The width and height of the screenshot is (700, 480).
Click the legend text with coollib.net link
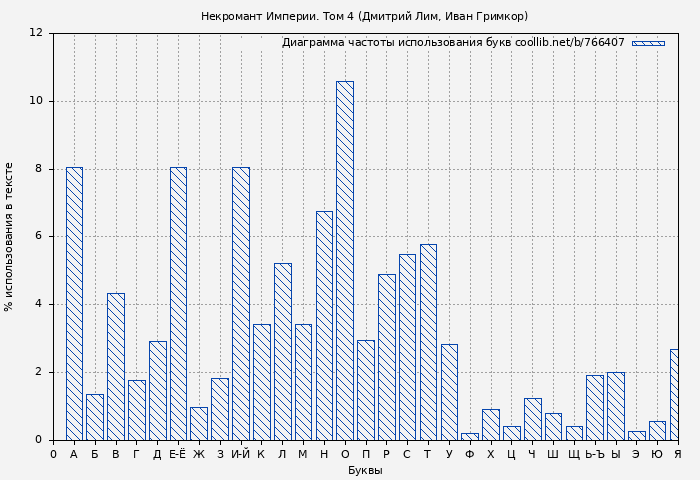tap(452, 43)
